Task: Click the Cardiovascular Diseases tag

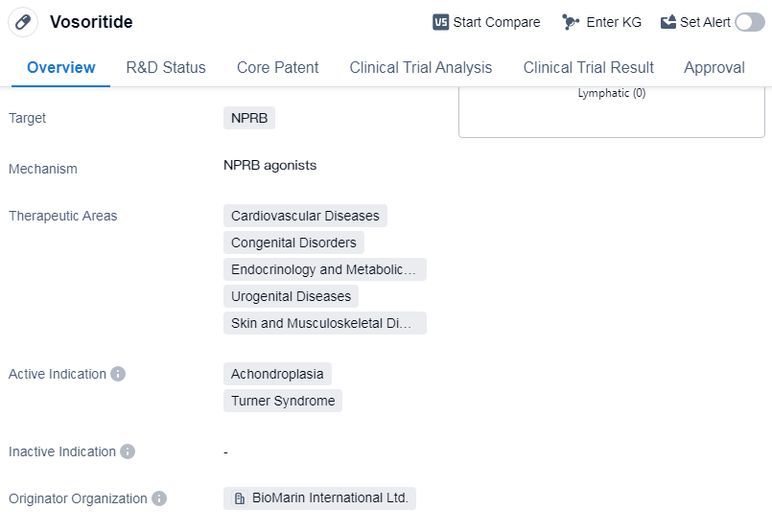Action: (x=305, y=216)
